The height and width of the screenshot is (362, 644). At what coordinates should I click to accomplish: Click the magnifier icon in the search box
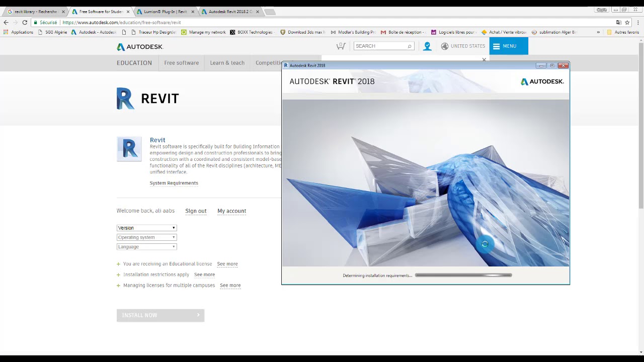pyautogui.click(x=410, y=46)
